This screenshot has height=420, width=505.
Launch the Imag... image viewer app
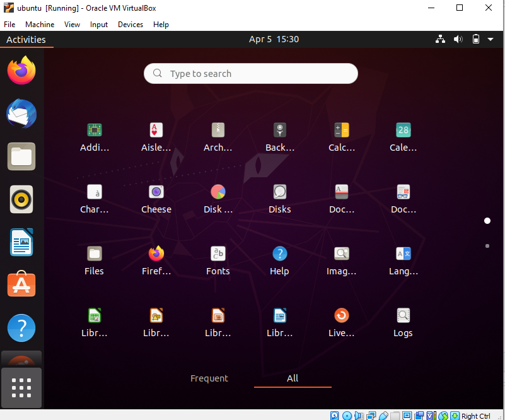coord(342,261)
